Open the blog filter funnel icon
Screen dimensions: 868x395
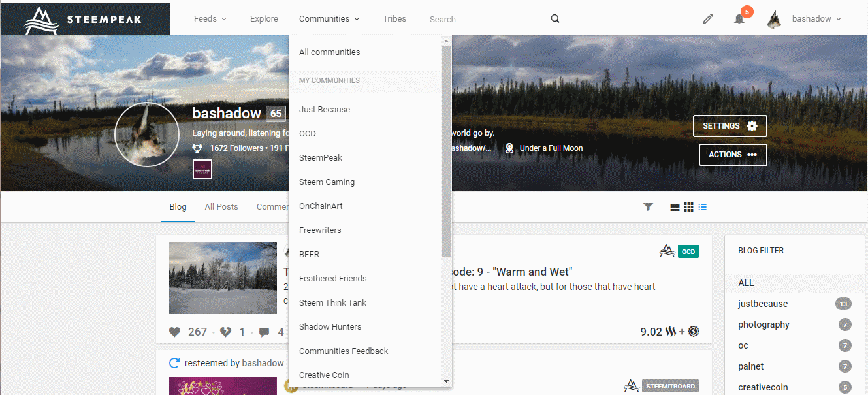[648, 207]
